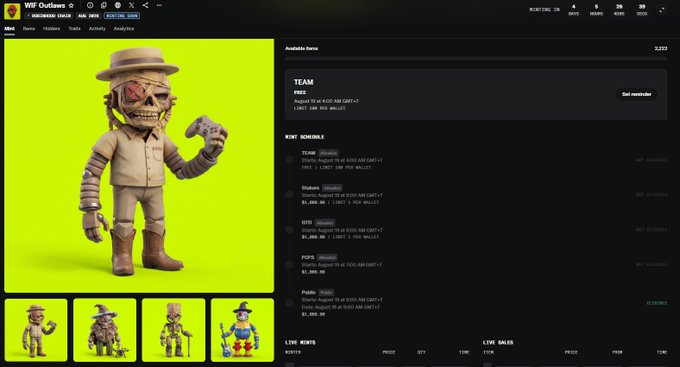Switch to the Traits tab
The image size is (680, 367).
click(75, 29)
